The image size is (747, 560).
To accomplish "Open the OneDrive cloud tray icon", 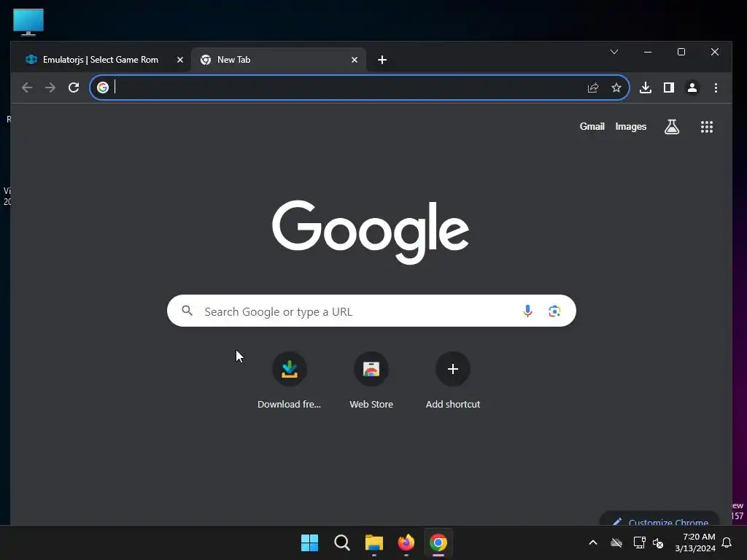I will (x=616, y=542).
